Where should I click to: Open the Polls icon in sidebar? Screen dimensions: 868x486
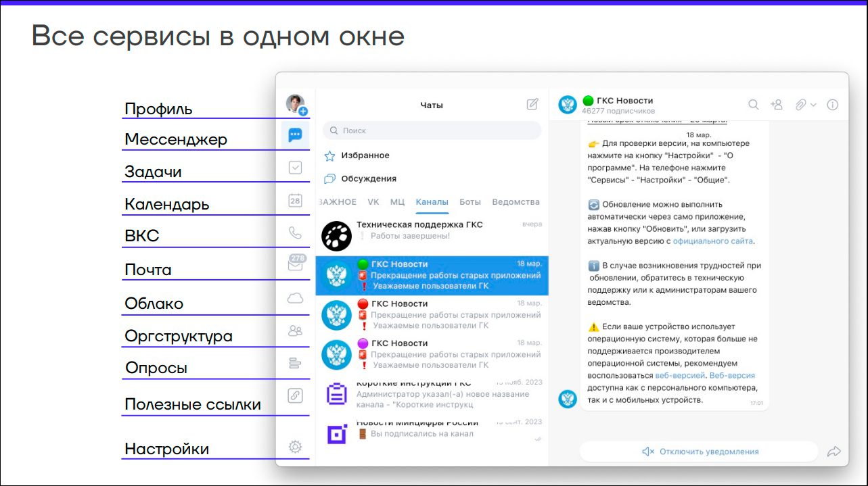click(x=295, y=363)
